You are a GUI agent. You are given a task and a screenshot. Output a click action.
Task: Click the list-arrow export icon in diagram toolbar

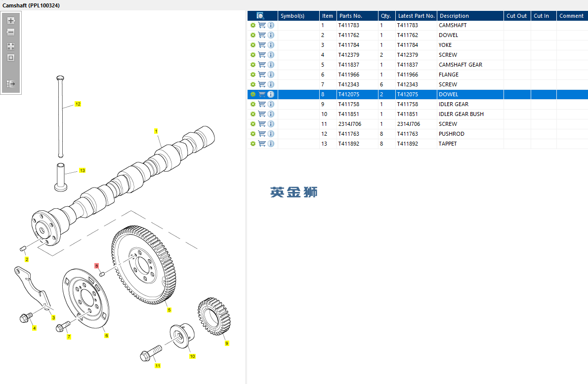click(x=11, y=83)
